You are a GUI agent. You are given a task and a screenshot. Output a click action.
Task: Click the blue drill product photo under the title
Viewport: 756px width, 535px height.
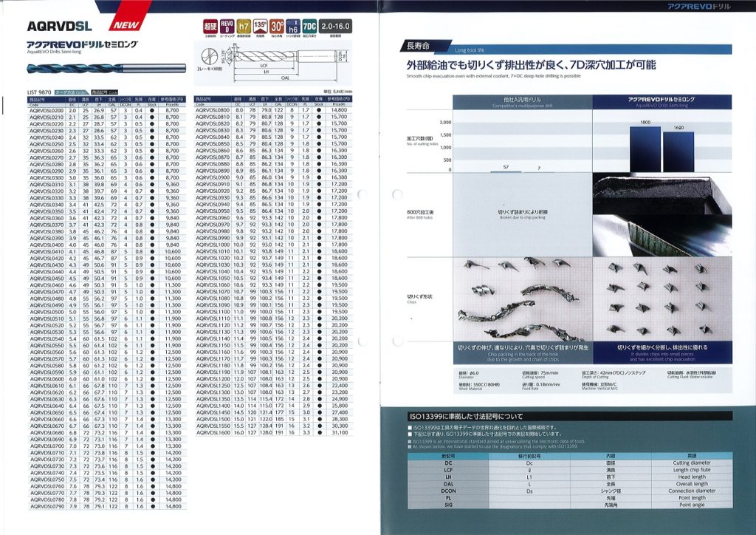[x=106, y=68]
